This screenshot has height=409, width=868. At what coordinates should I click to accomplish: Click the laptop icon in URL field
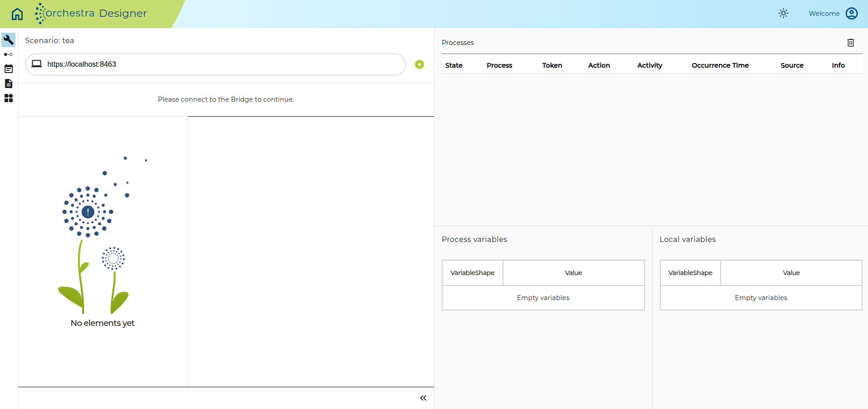tap(37, 64)
